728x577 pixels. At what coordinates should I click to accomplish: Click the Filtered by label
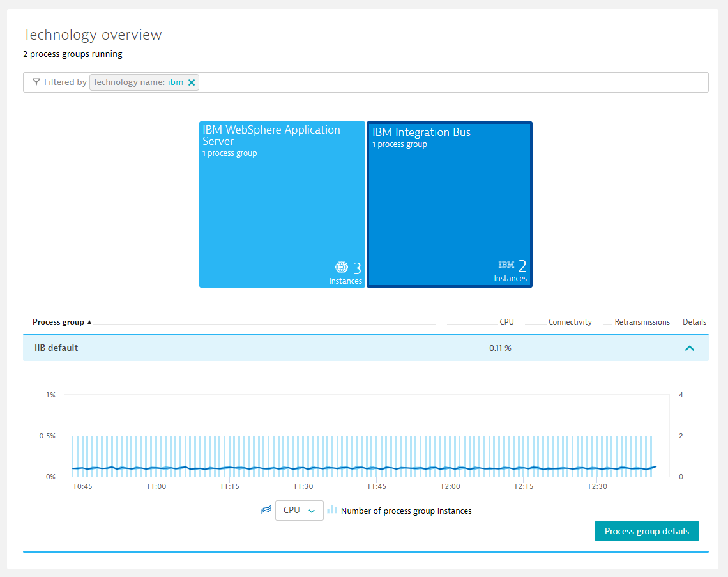[x=66, y=82]
